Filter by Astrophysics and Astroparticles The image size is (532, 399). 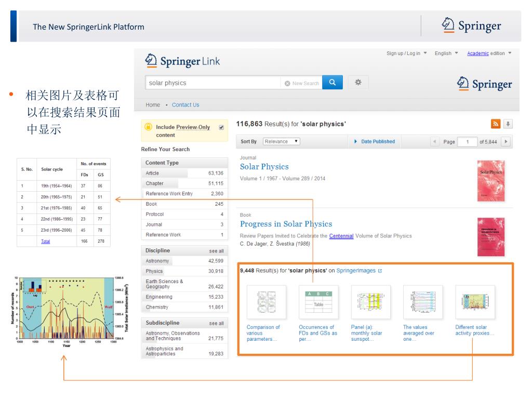pos(184,351)
